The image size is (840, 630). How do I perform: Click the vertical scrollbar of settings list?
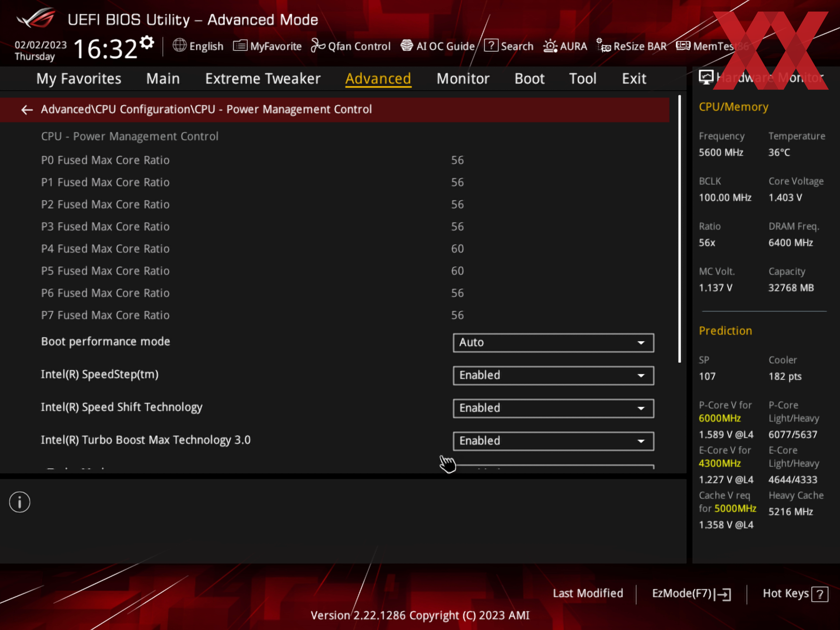pos(679,229)
